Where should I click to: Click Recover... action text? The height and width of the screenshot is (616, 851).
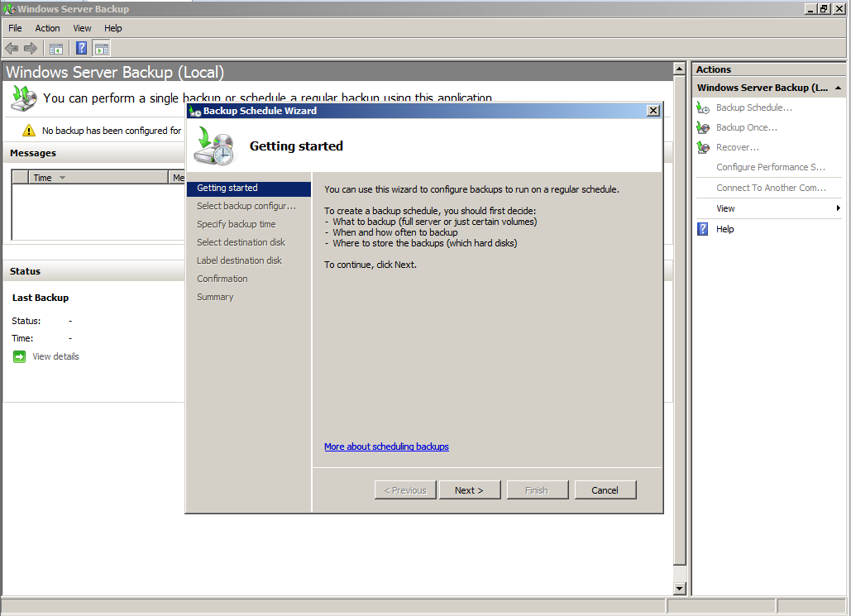(738, 148)
